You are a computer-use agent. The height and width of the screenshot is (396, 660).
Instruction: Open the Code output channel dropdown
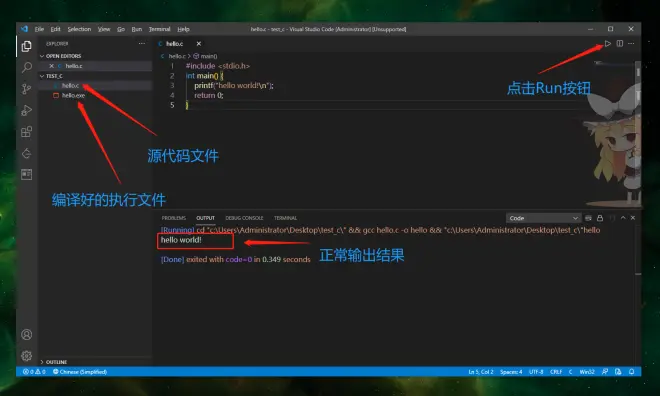coord(543,218)
